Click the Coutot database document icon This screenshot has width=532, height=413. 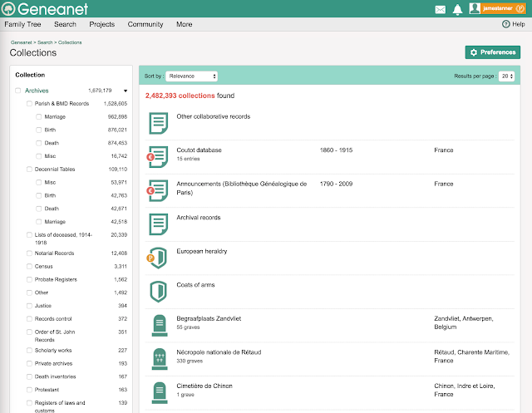159,157
